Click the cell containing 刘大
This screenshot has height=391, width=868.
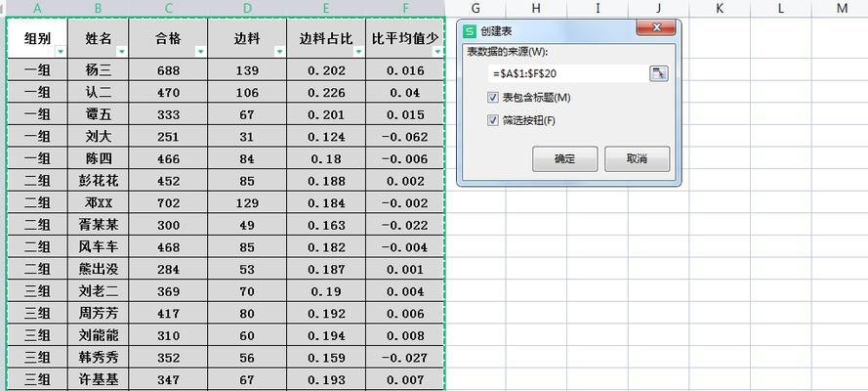(x=99, y=136)
